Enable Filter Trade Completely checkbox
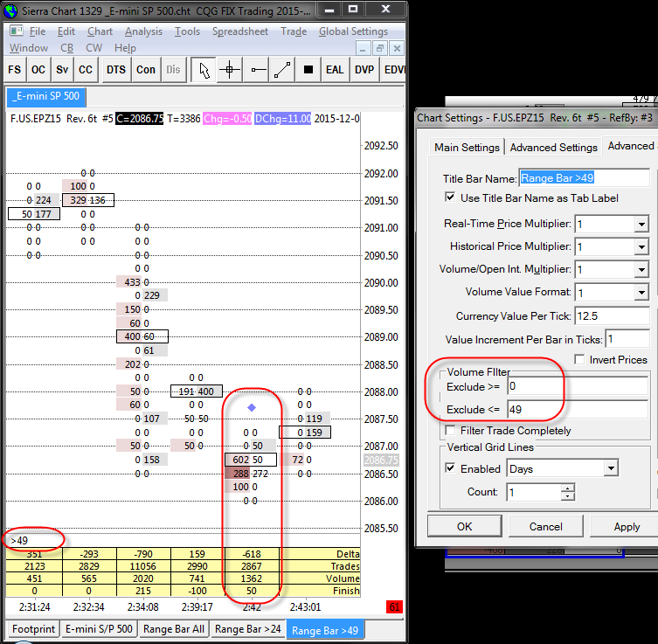The width and height of the screenshot is (658, 644). [x=450, y=431]
